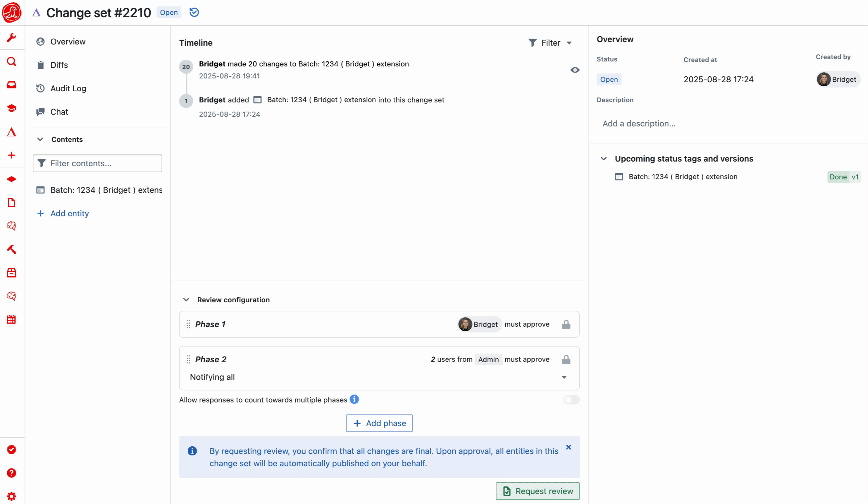Open the Diffs section
Image resolution: width=868 pixels, height=504 pixels.
[x=59, y=65]
